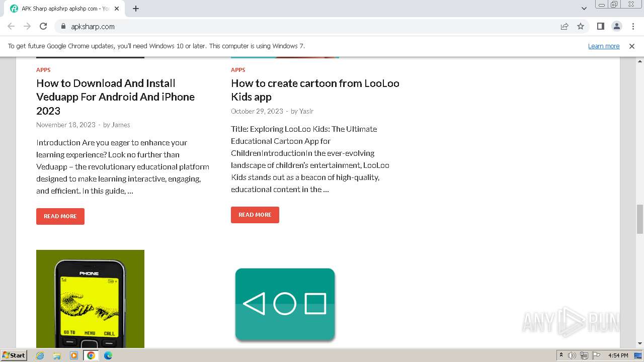644x362 pixels.
Task: Close the APK Sharp tab
Action: pyautogui.click(x=117, y=9)
